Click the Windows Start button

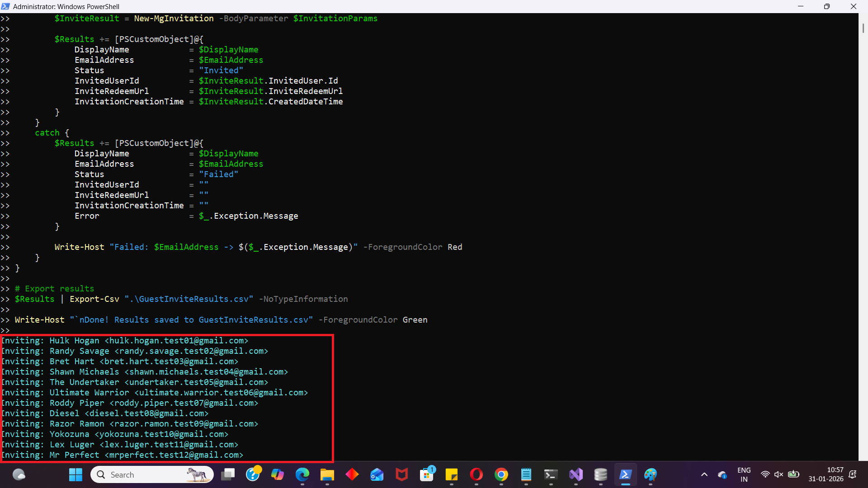click(75, 474)
